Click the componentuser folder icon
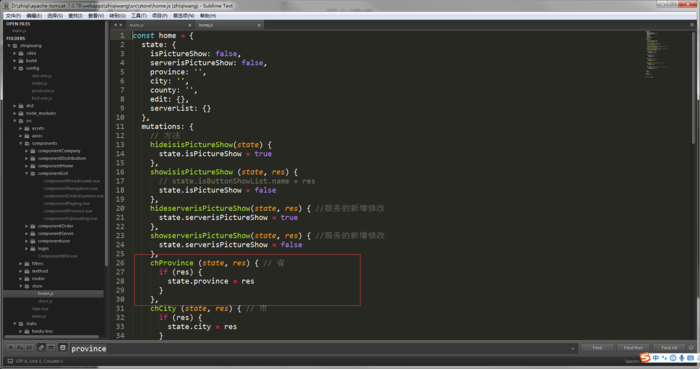Screen dimensions: 700x369 point(33,241)
